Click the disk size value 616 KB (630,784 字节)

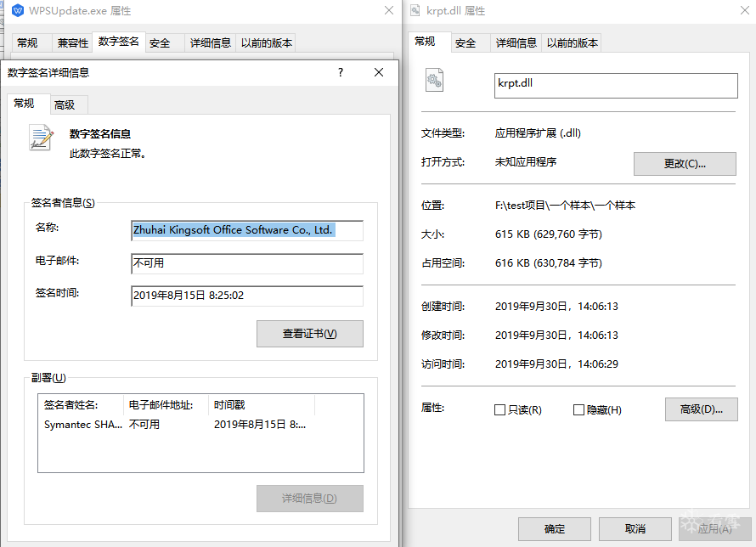click(x=549, y=263)
